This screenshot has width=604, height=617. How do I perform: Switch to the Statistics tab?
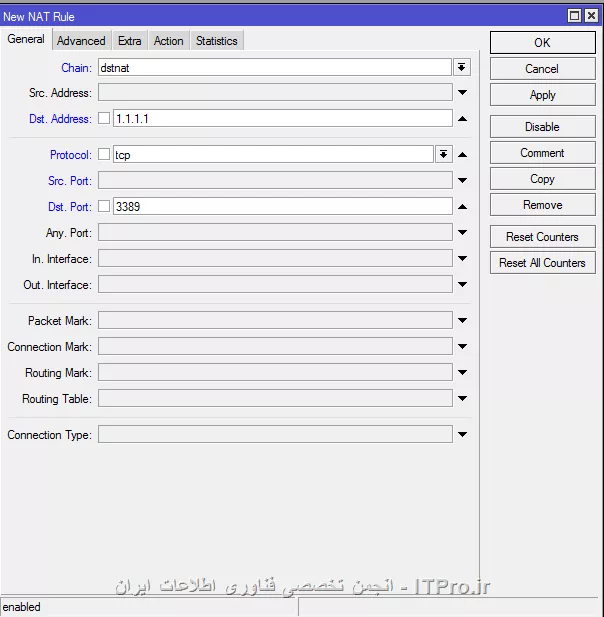(x=217, y=41)
